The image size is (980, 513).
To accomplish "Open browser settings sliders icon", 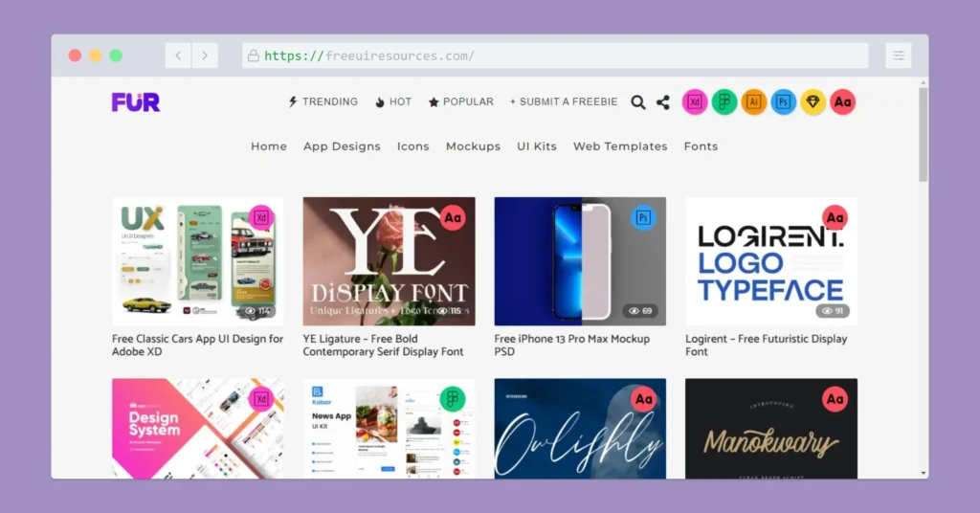I will (x=898, y=56).
